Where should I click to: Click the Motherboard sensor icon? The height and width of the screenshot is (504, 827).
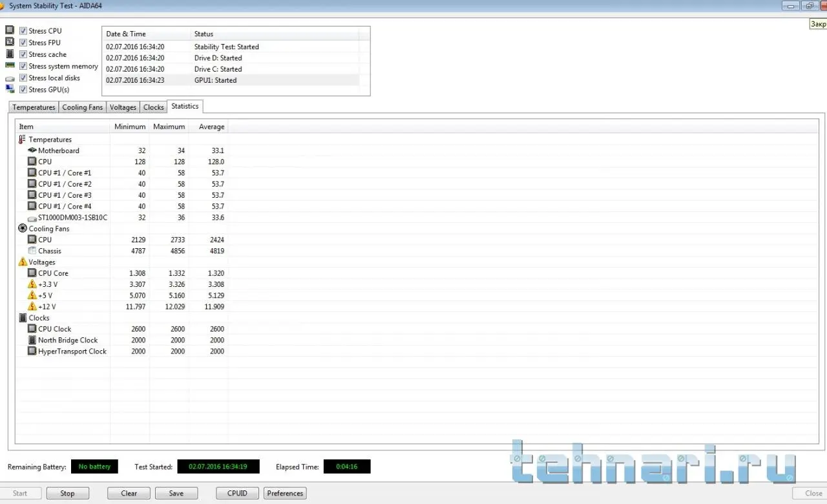[x=32, y=151]
